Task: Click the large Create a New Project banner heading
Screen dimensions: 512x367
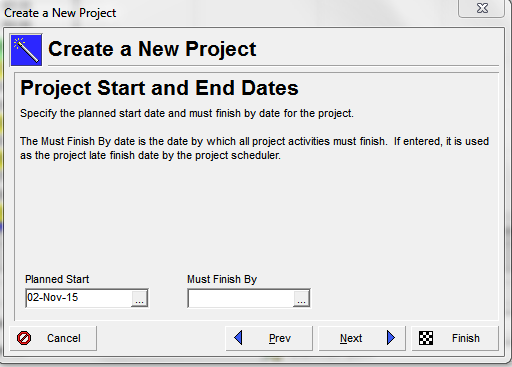Action: pos(152,49)
